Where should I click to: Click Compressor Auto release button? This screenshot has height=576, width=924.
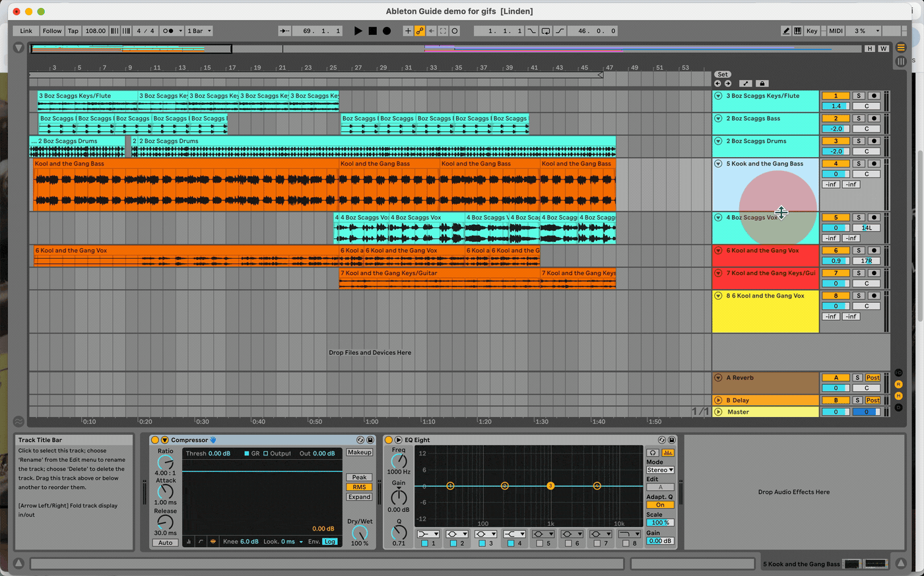click(x=165, y=543)
